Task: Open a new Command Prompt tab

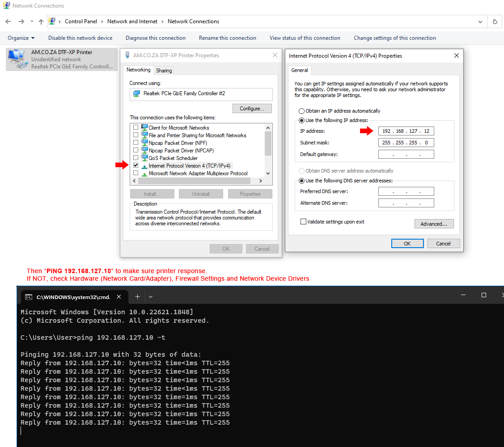Action: click(x=138, y=297)
